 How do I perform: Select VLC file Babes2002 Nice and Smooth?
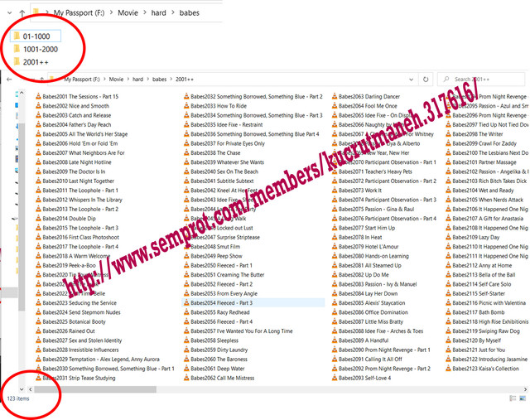pos(72,106)
